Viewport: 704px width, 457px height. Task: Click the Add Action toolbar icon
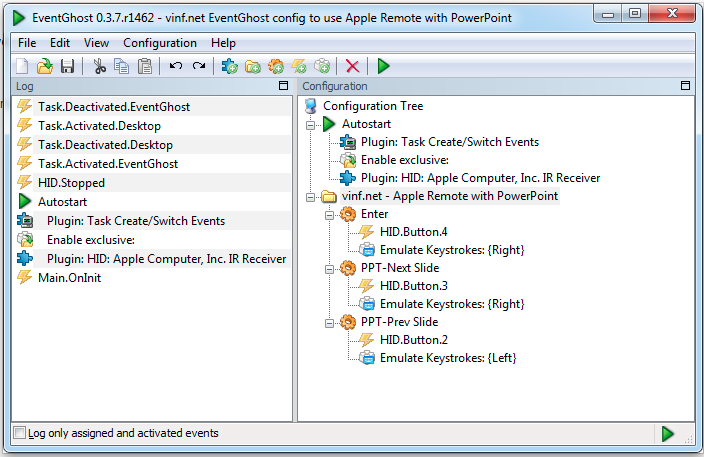click(322, 66)
